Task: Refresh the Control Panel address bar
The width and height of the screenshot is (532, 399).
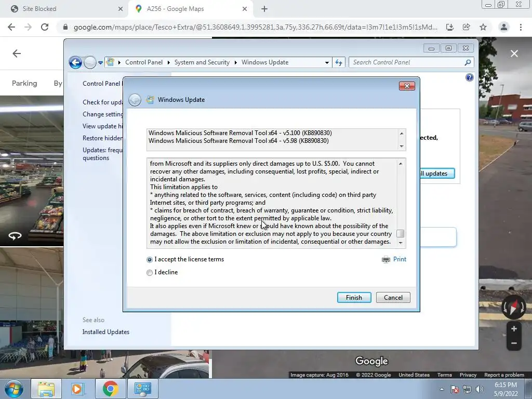Action: coord(339,62)
